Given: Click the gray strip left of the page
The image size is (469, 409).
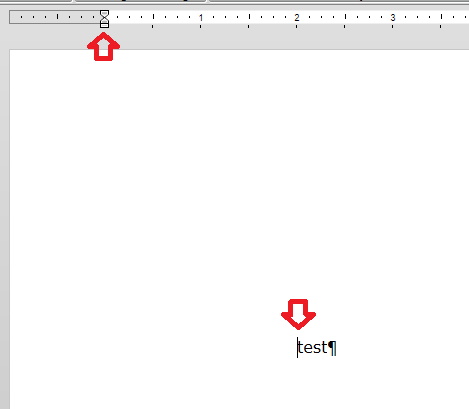Looking at the screenshot, I should [x=5, y=227].
